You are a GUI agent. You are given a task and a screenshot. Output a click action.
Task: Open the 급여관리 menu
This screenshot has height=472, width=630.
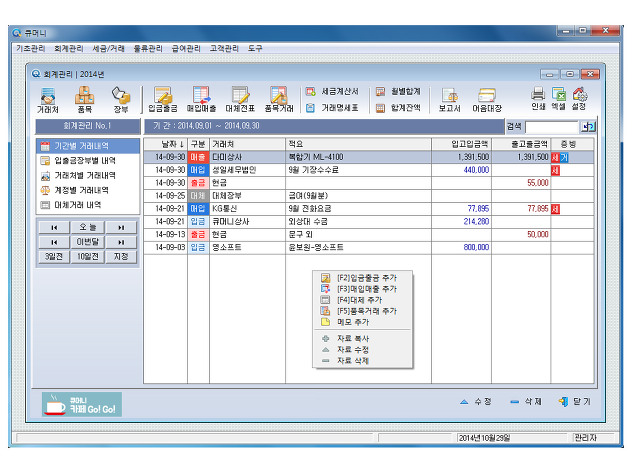pos(186,48)
